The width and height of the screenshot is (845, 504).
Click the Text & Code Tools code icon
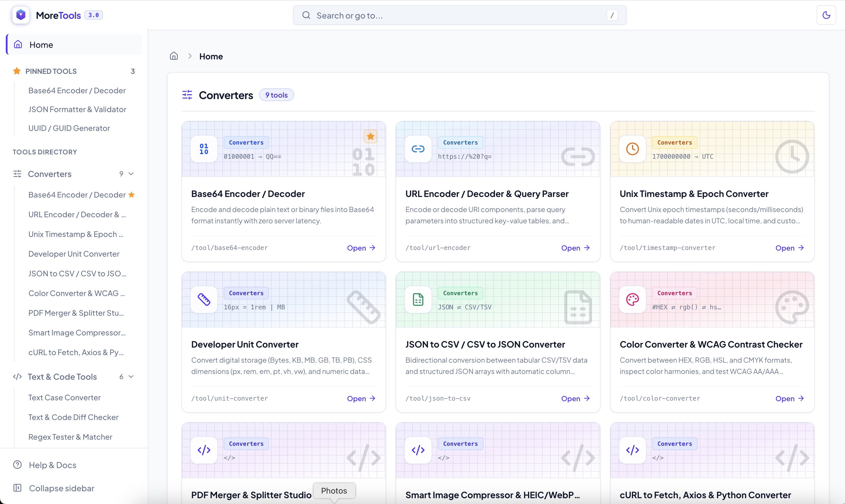(17, 377)
